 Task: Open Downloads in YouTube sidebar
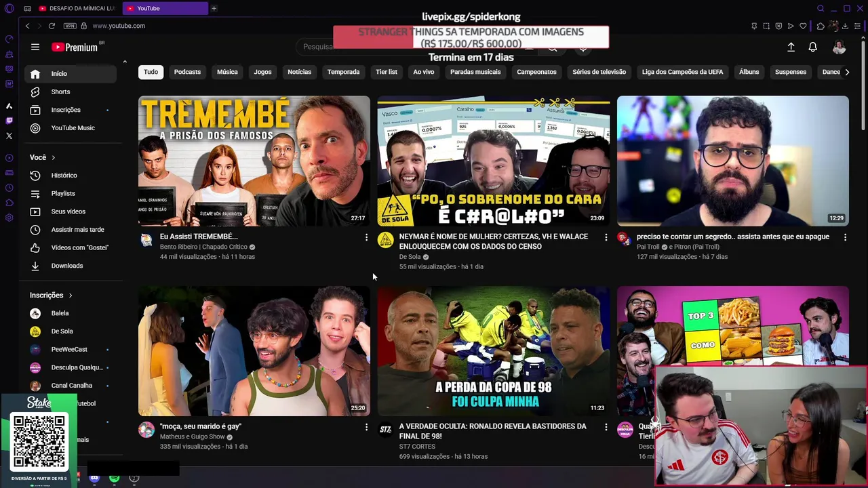71,266
